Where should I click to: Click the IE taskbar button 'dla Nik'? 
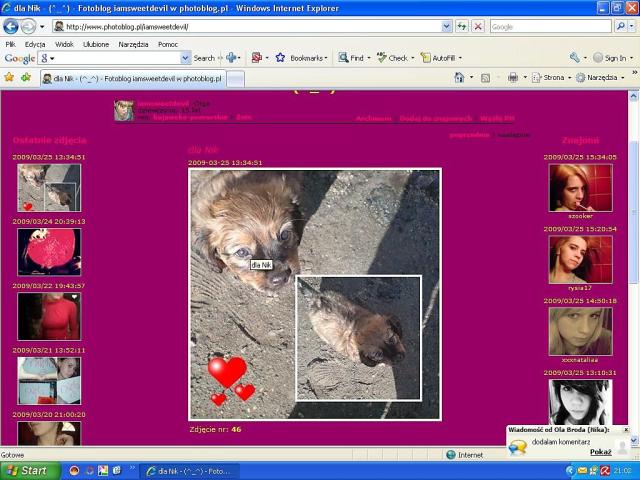(x=189, y=471)
